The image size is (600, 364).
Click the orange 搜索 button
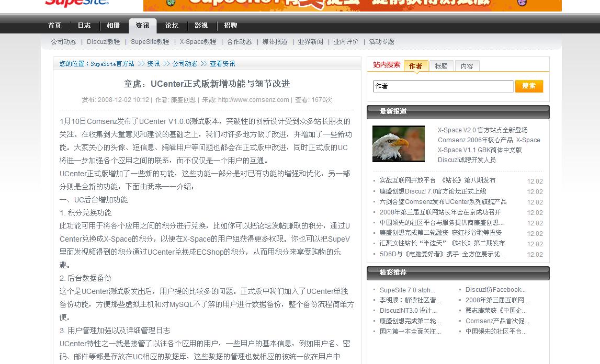click(x=529, y=86)
